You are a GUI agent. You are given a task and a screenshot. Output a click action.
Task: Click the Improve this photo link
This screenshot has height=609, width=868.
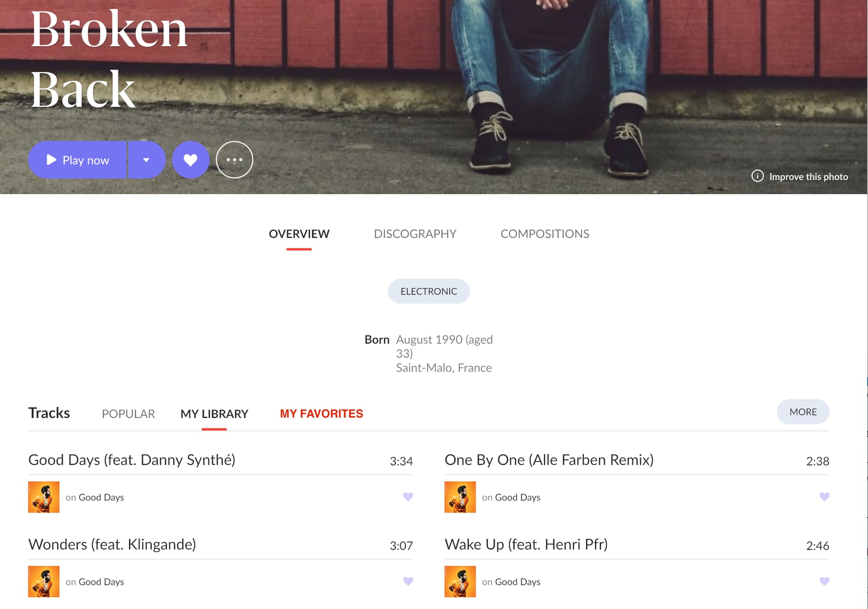[808, 177]
